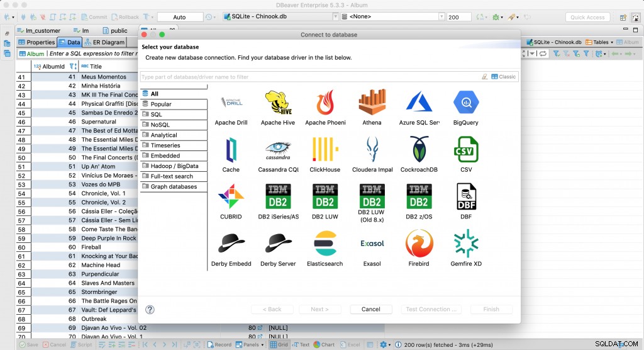Screen dimensions: 644x350
Task: Pick the CockroachDB driver icon
Action: point(419,149)
